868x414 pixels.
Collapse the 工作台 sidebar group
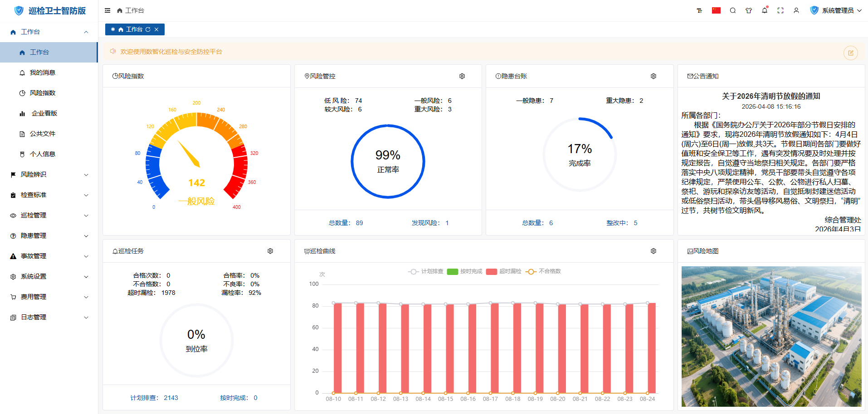[x=49, y=32]
